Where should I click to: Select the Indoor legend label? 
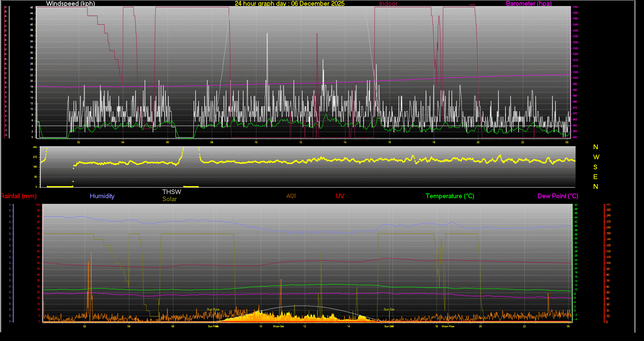pyautogui.click(x=388, y=4)
